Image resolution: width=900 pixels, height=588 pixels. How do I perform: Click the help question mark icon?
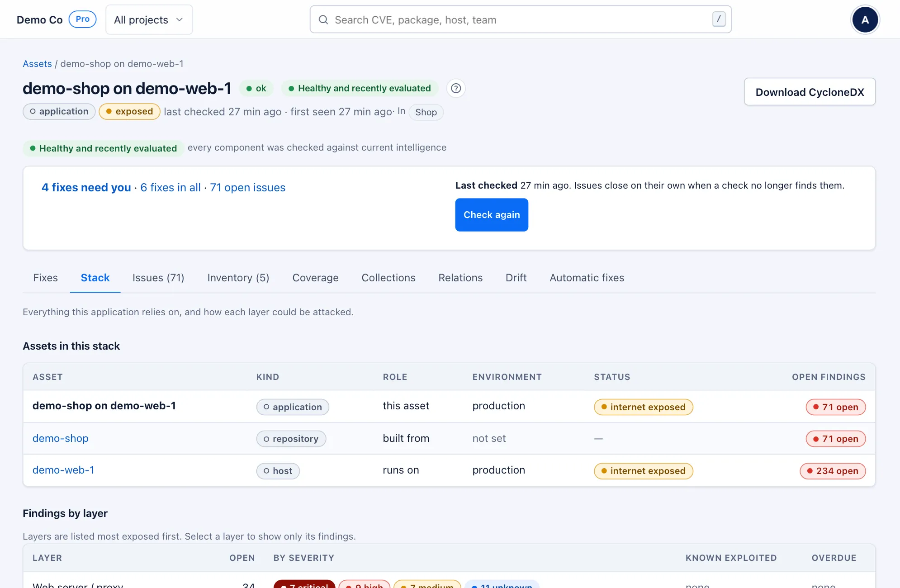[x=456, y=88]
